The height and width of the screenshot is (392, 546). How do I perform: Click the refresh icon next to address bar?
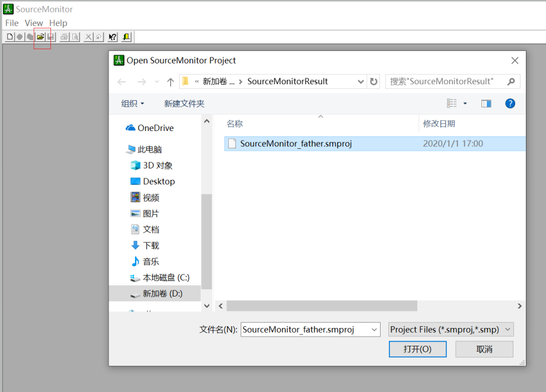(373, 81)
